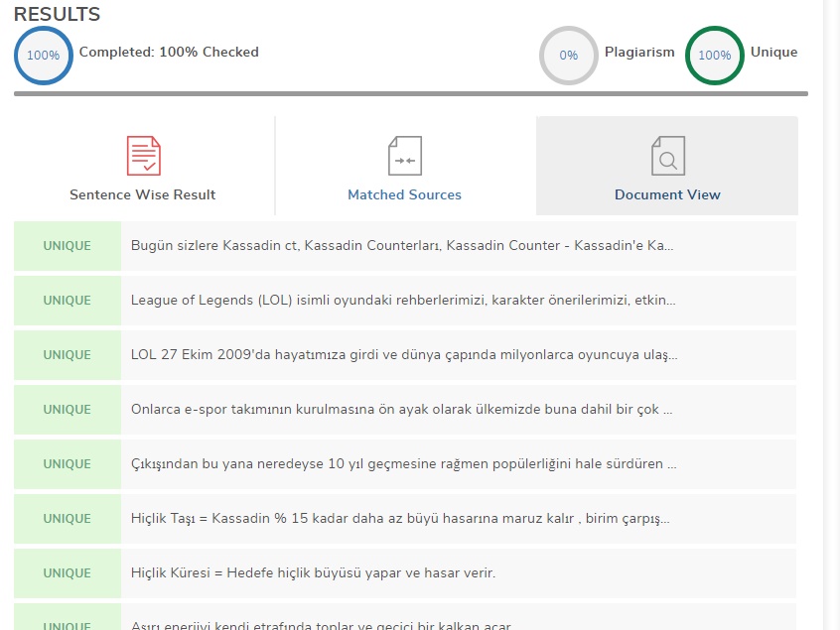Click the Matched Sources arrows icon
Screen dimensions: 840x630
[x=404, y=156]
